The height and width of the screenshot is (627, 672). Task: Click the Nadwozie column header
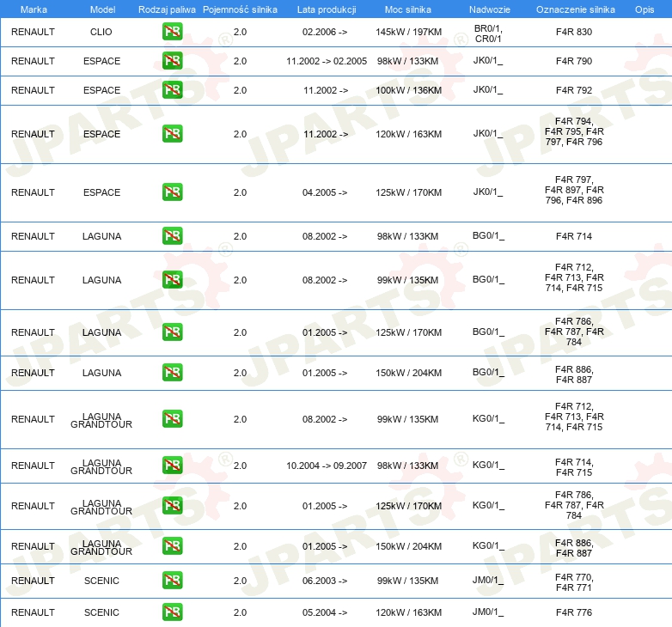pos(490,9)
